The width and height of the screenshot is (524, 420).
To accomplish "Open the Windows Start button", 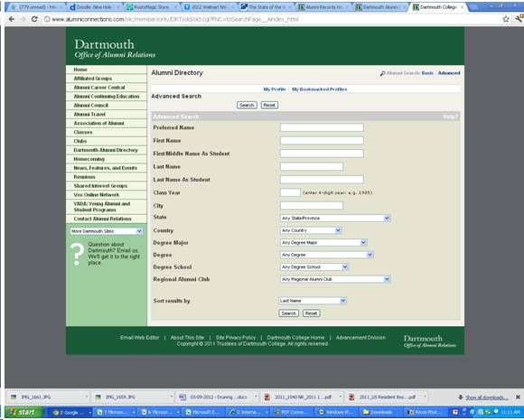I will [24, 412].
